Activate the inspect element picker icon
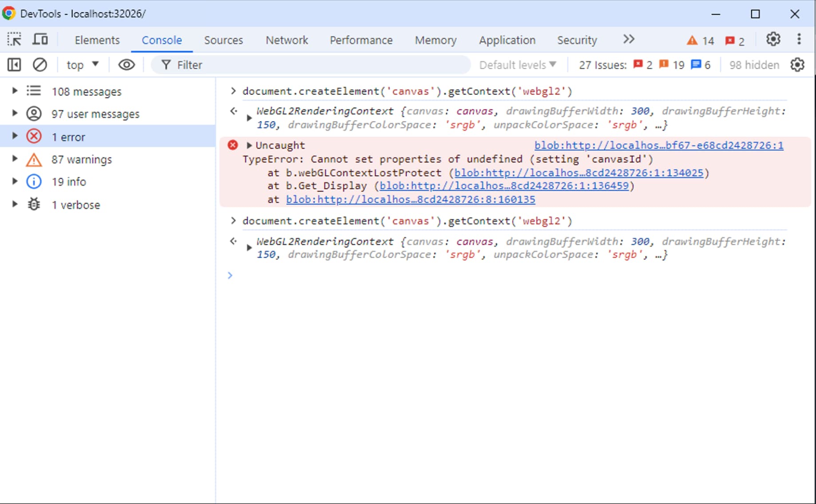Screen dimensions: 816x504 (x=14, y=39)
